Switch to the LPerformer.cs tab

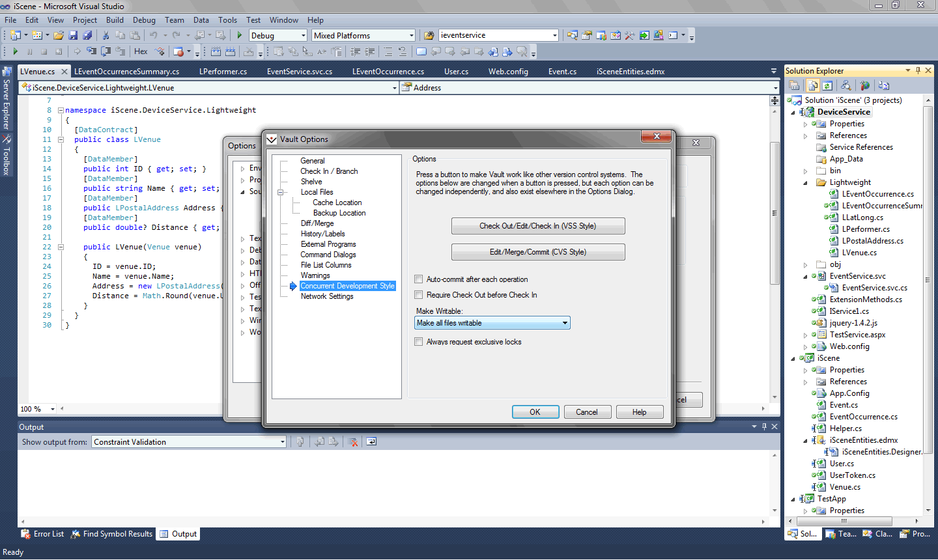click(x=223, y=72)
